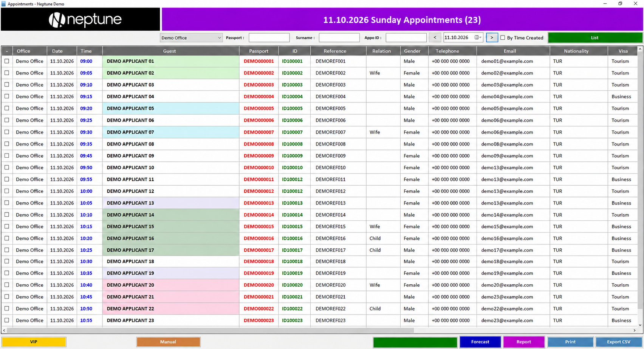Image resolution: width=644 pixels, height=349 pixels.
Task: Sort by the Nationality column header
Action: pos(576,51)
